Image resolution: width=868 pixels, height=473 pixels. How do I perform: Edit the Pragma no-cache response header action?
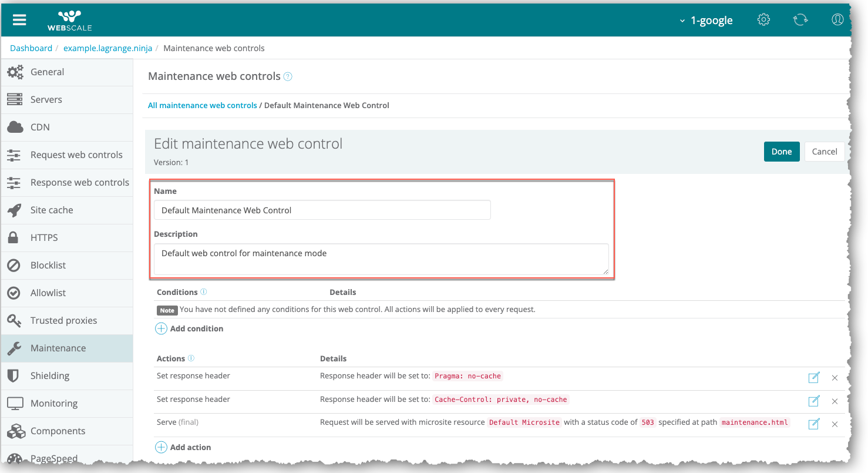click(x=813, y=377)
